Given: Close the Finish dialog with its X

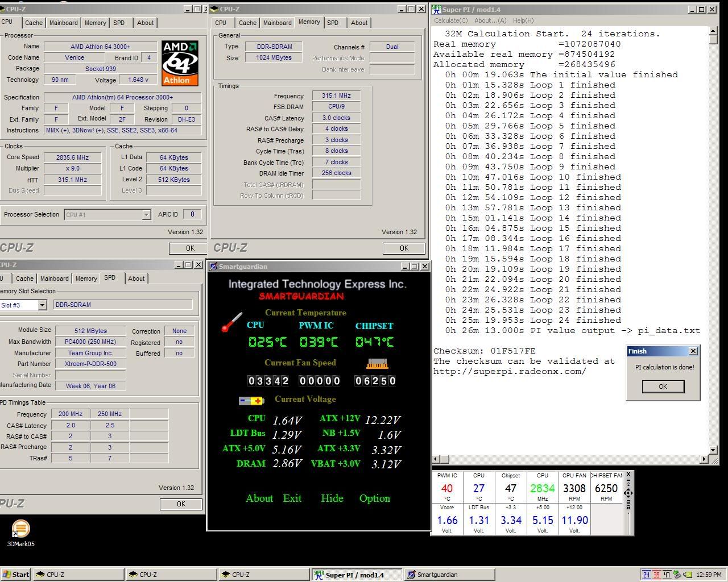Looking at the screenshot, I should (x=693, y=351).
